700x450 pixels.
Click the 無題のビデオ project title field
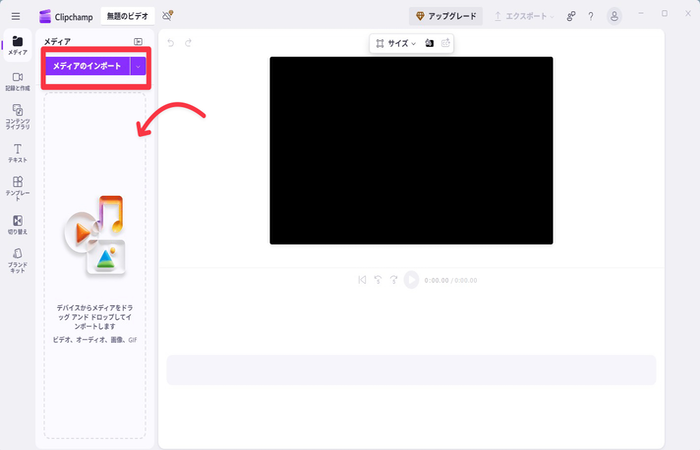[128, 16]
